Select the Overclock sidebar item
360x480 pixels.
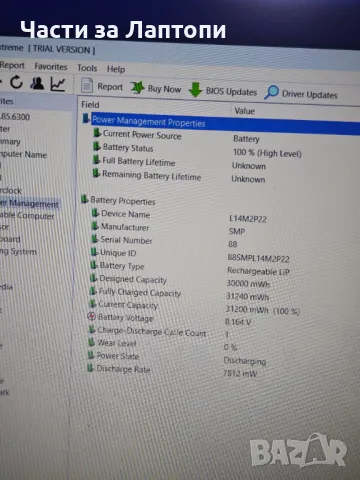(11, 191)
